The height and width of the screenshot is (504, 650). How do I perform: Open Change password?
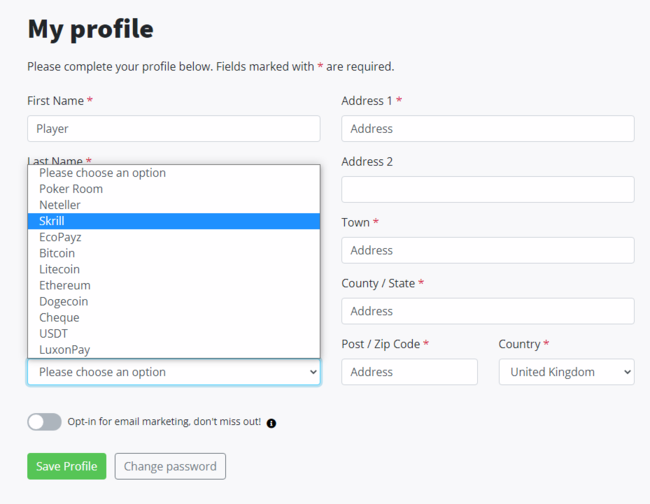[170, 466]
